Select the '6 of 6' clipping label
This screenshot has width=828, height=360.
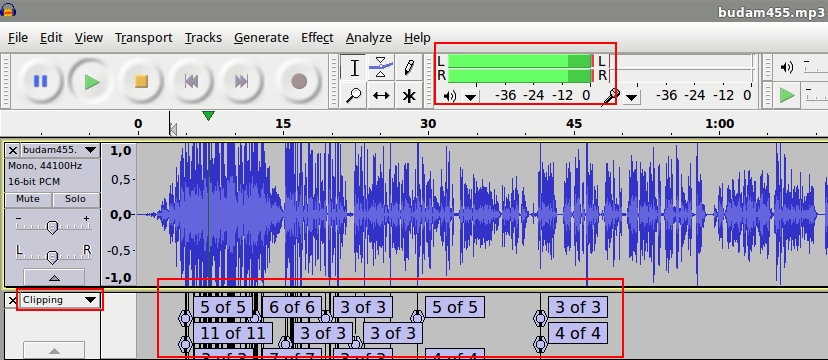pyautogui.click(x=291, y=307)
